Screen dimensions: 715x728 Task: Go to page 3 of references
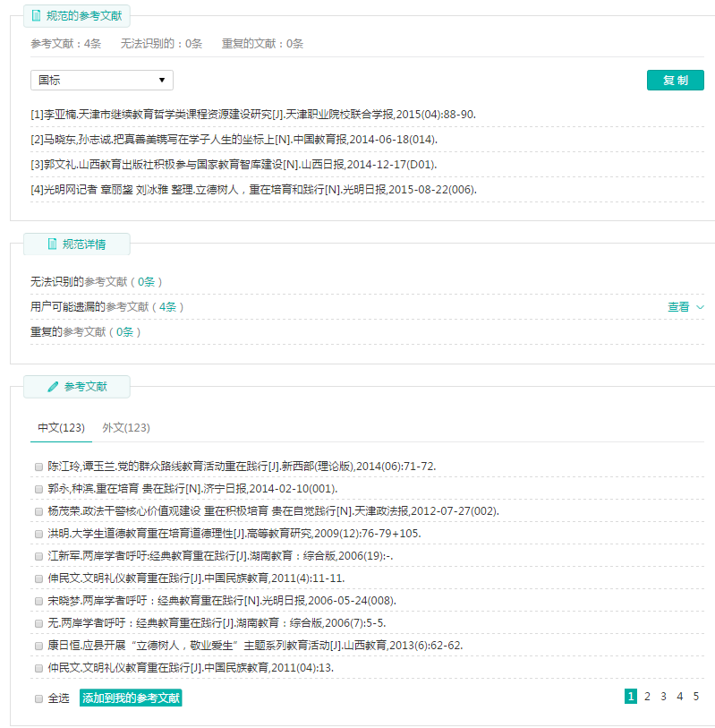[x=663, y=696]
